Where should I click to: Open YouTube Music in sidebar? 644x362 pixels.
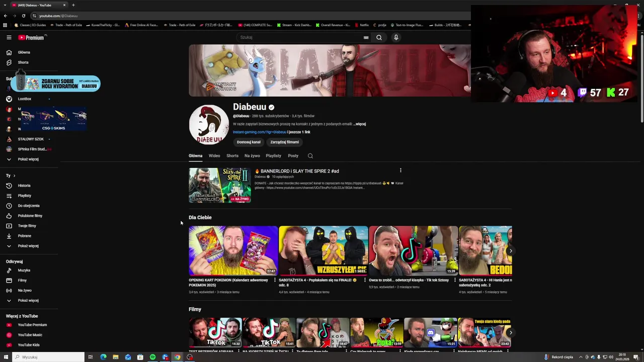[30, 335]
